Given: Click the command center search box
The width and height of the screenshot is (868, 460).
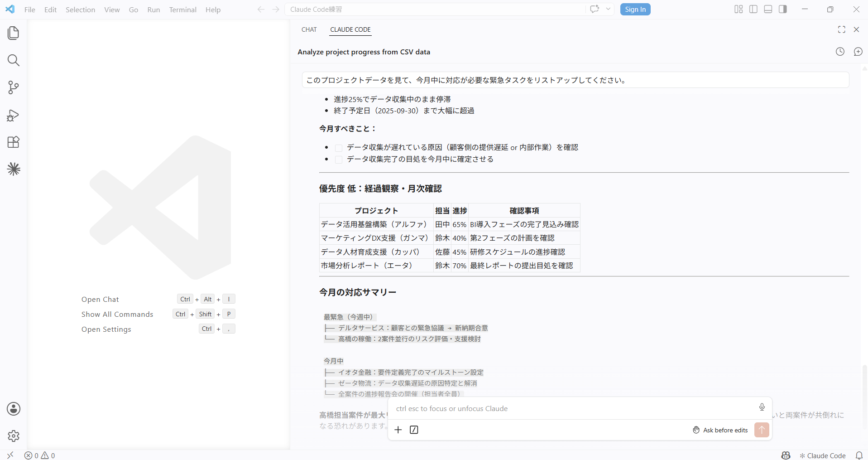Looking at the screenshot, I should point(435,10).
